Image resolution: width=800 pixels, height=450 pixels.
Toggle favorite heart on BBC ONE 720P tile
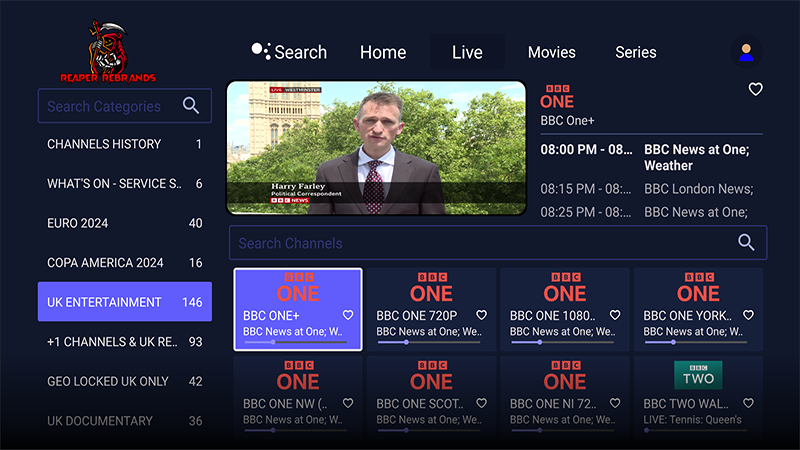481,315
